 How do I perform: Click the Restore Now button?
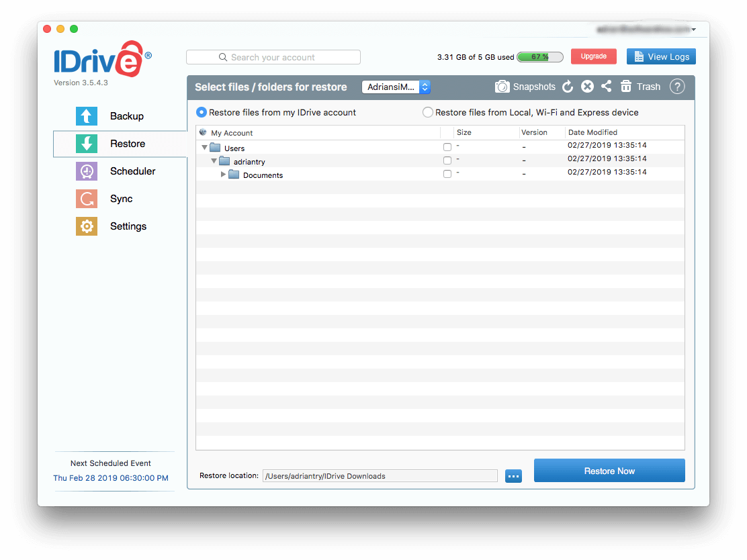click(x=609, y=471)
